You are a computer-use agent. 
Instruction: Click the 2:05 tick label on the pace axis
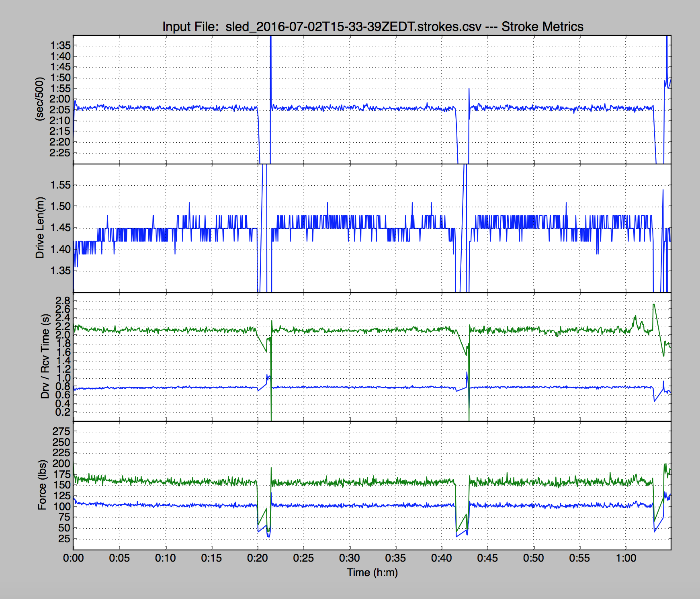point(59,110)
